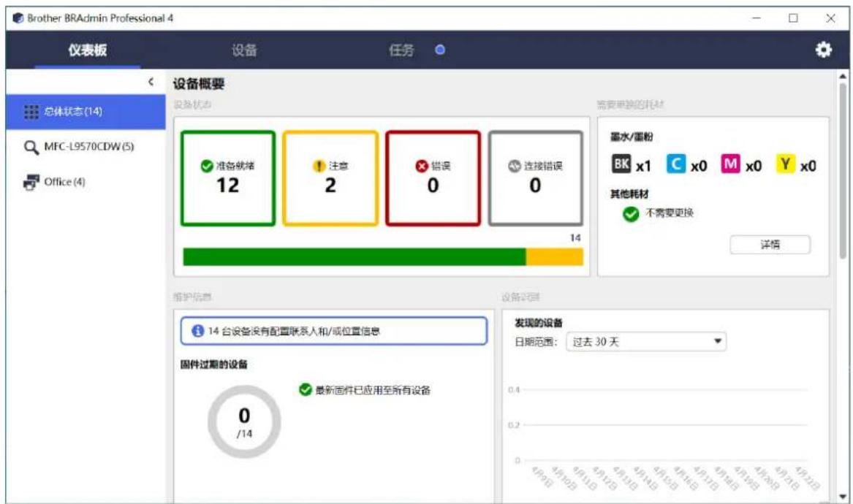Click the gray connection error icon
Viewport: 853px width, 504px height.
click(x=514, y=166)
